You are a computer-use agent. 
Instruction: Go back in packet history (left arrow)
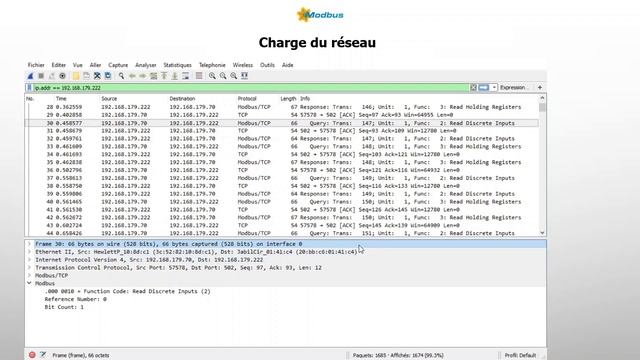tap(132, 76)
